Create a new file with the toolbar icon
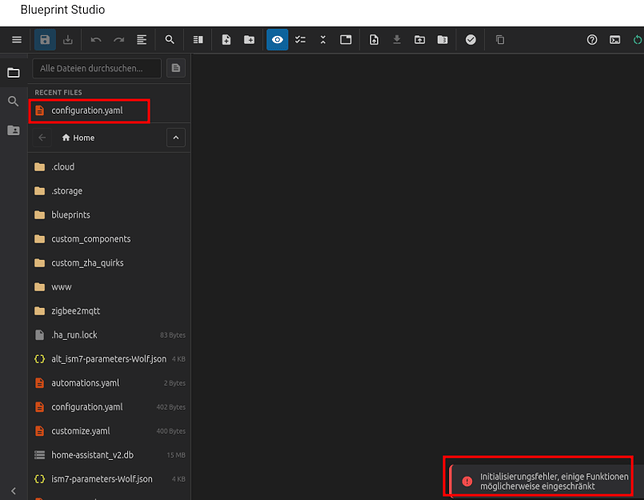644x500 pixels. [226, 40]
